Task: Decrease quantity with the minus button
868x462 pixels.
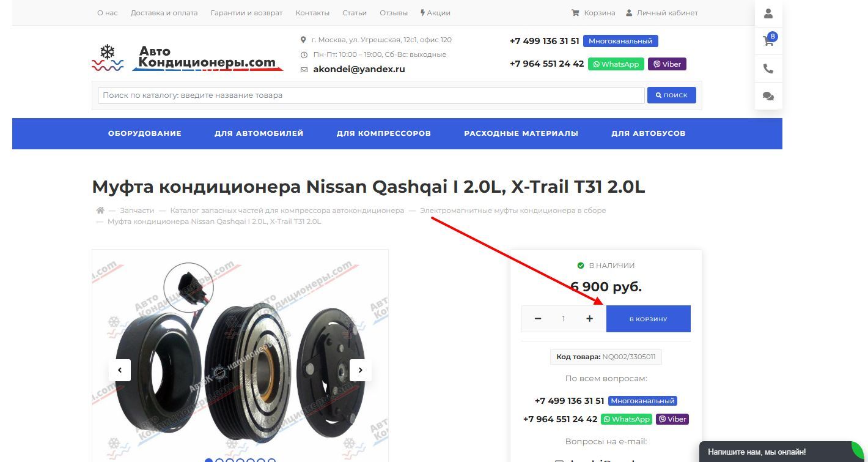Action: pos(538,319)
